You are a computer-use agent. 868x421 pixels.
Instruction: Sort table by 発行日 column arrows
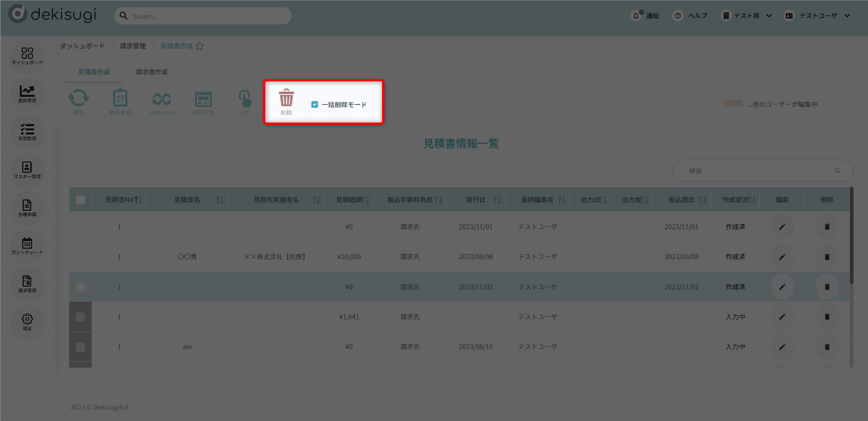[497, 200]
